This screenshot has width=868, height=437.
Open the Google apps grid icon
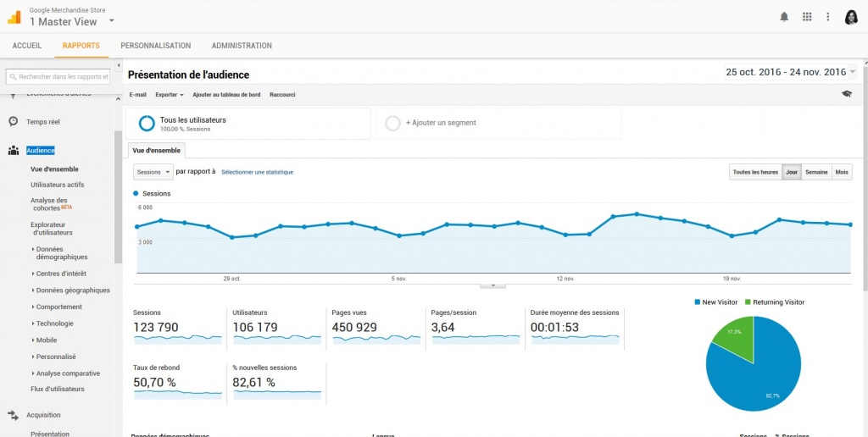[x=807, y=17]
